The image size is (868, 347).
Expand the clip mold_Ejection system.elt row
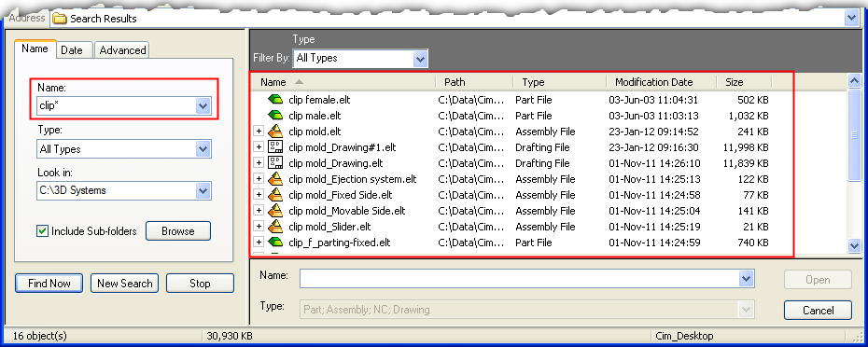tap(258, 179)
